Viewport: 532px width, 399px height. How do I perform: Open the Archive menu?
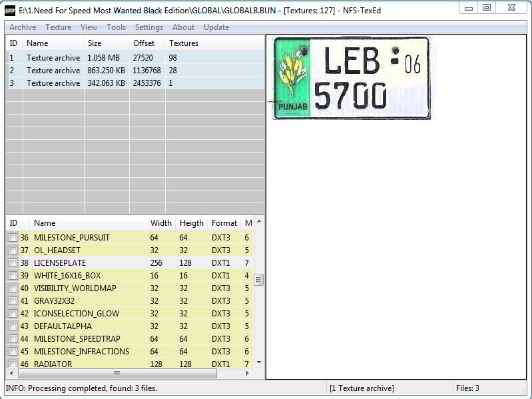(23, 27)
